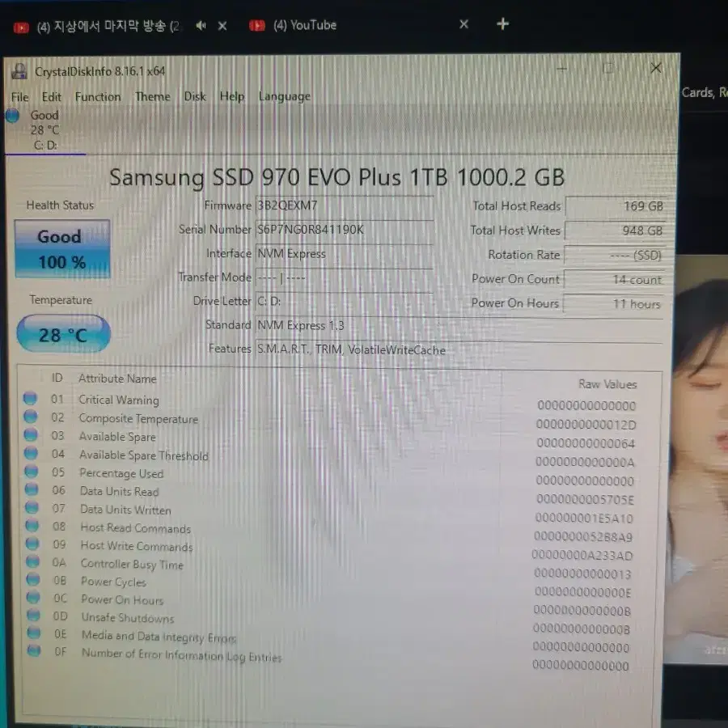This screenshot has height=728, width=728.
Task: Click the Raw Values column header
Action: pyautogui.click(x=607, y=384)
